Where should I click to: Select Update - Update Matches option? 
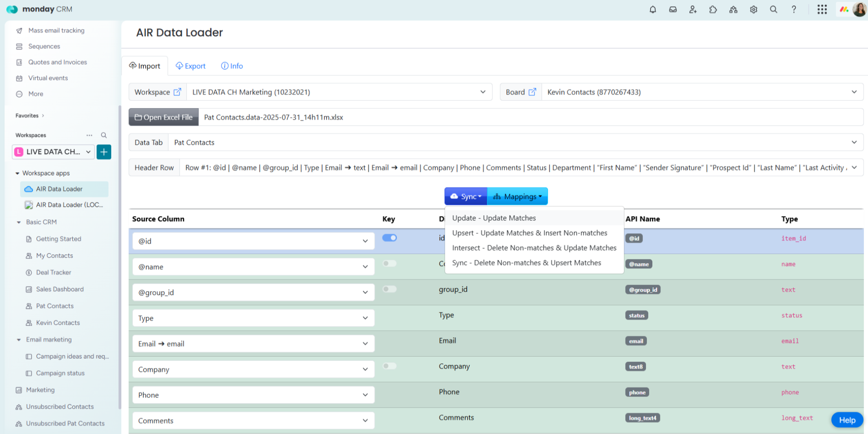pos(534,218)
